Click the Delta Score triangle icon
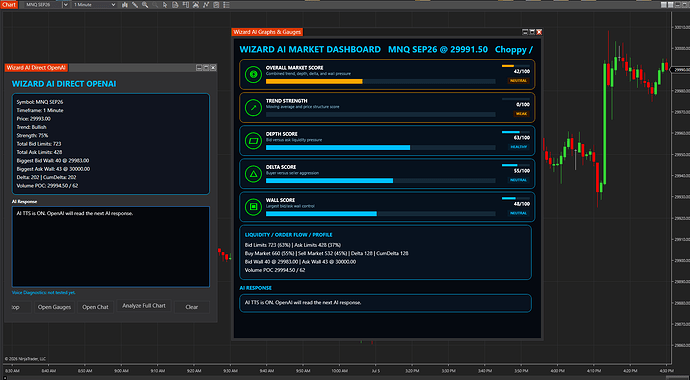 coord(253,174)
